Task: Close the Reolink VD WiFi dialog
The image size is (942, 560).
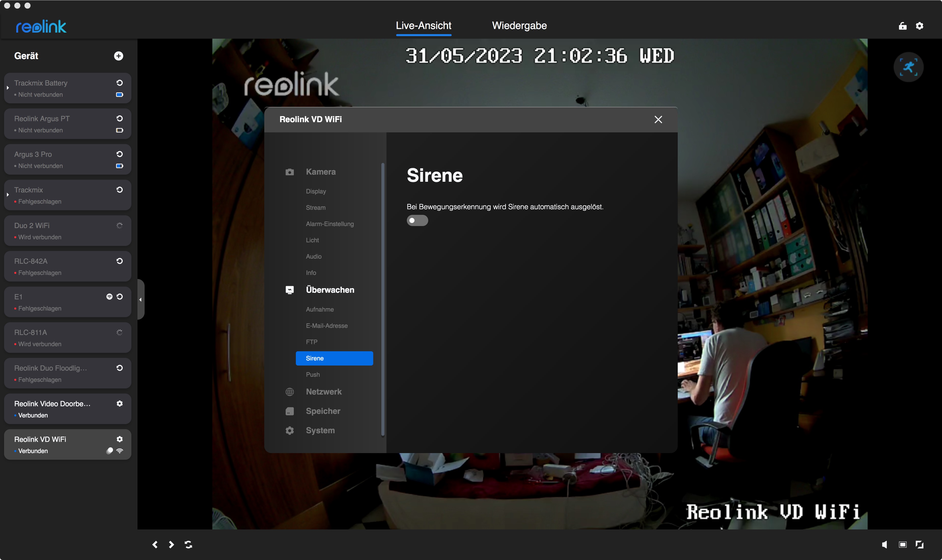Action: 658,120
